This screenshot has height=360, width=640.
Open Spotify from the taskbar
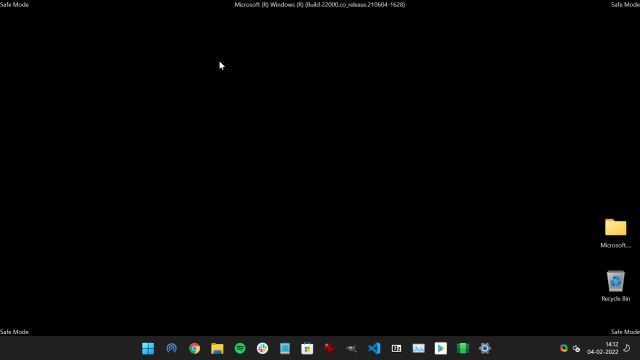click(240, 348)
